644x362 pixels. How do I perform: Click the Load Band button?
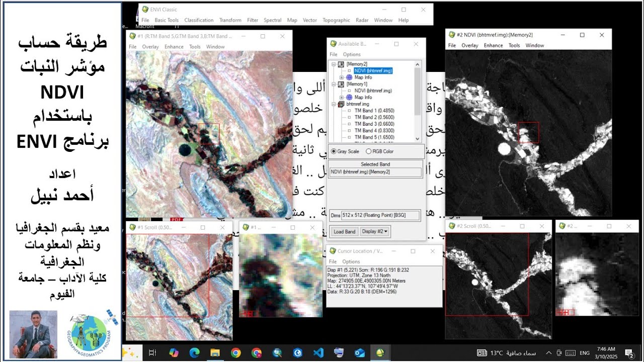click(x=345, y=231)
